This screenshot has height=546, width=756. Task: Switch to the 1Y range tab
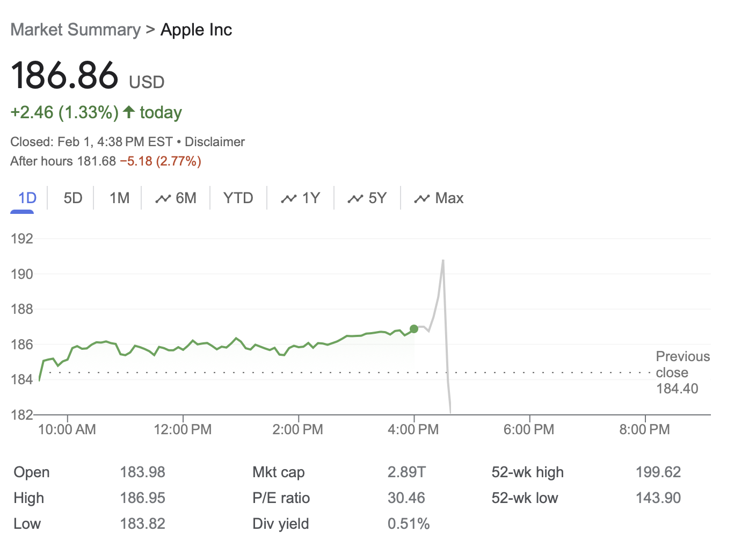(300, 198)
